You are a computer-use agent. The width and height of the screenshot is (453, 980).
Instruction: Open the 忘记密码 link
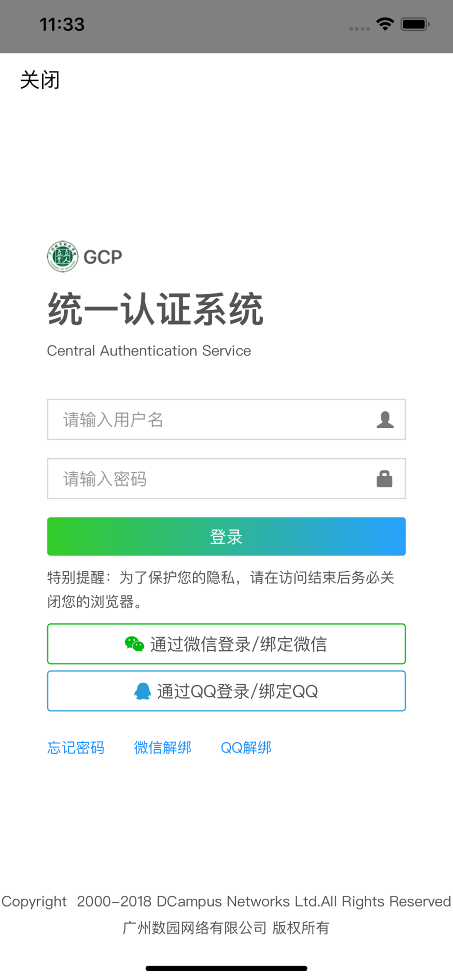point(76,748)
